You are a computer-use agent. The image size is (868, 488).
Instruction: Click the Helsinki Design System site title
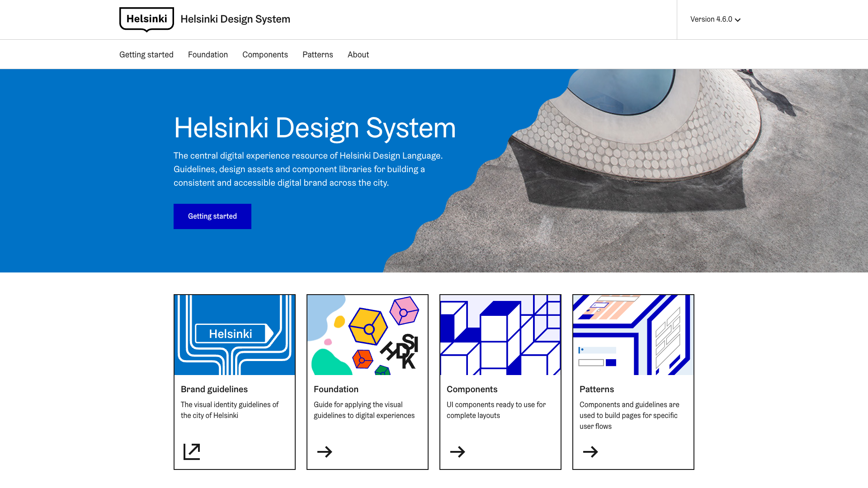click(x=235, y=19)
